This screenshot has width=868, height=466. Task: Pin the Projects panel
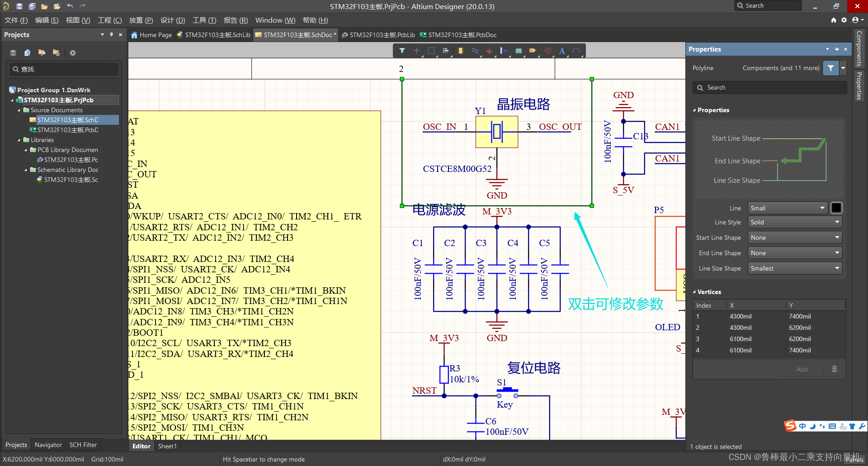point(111,35)
